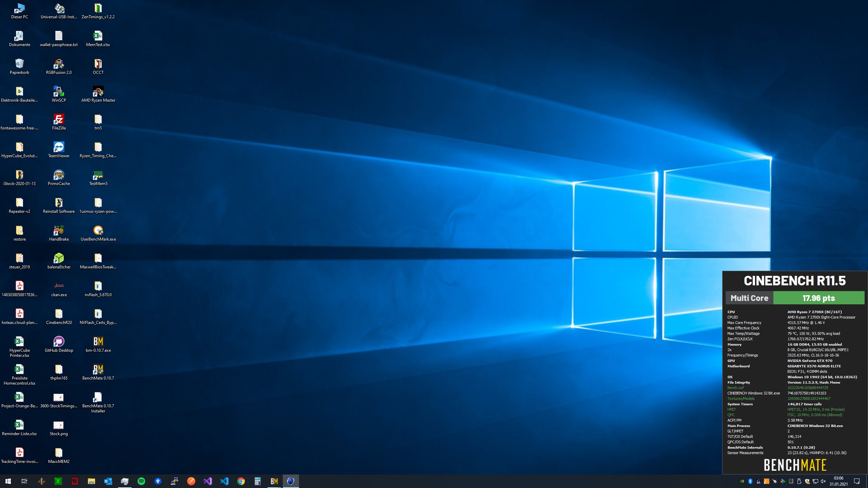Click the Dokumente desktop icon
868x488 pixels.
pyautogui.click(x=19, y=39)
